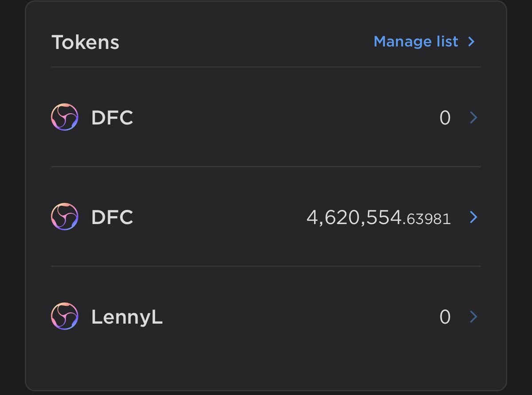The height and width of the screenshot is (395, 532).
Task: Click the icon beside DFC holding 4,620,554.63981
Action: tap(65, 217)
